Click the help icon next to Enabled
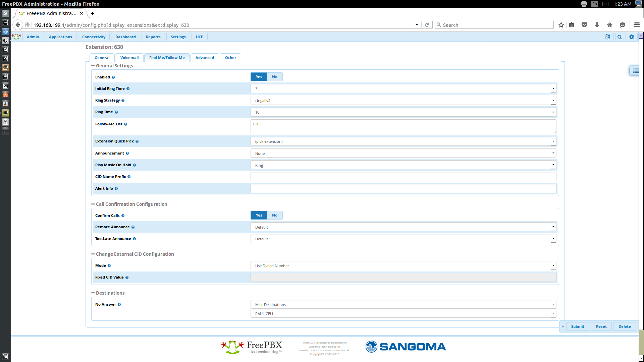 click(113, 77)
